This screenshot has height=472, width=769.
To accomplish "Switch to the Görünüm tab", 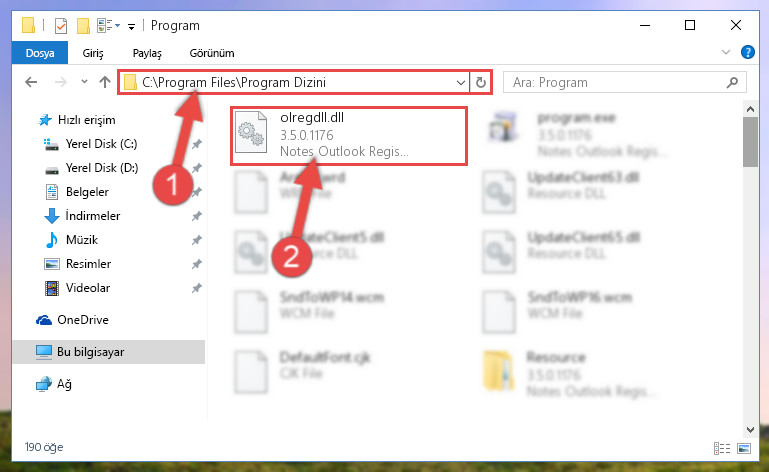I will point(212,53).
